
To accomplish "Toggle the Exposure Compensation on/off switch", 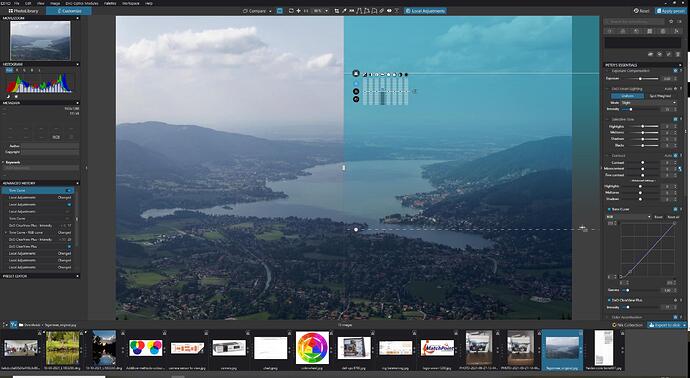I will tap(675, 70).
